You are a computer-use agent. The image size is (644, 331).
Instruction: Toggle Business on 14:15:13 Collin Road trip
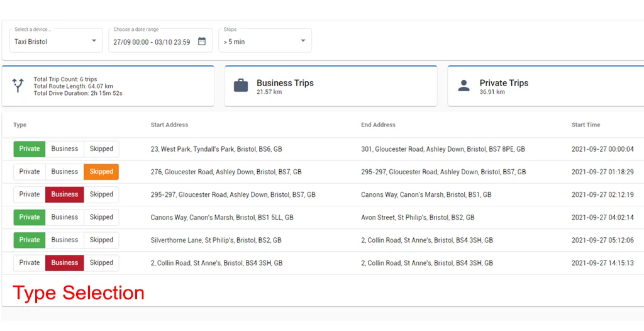65,263
